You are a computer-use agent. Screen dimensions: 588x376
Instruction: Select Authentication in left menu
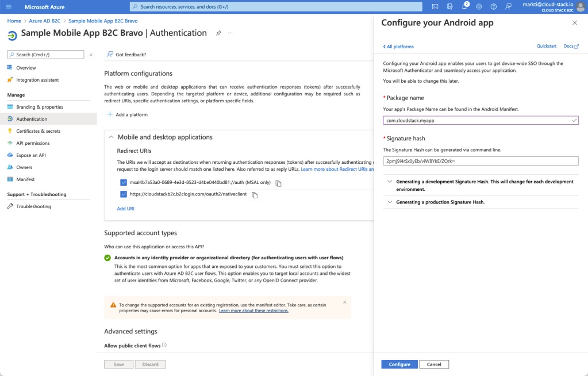pyautogui.click(x=48, y=119)
